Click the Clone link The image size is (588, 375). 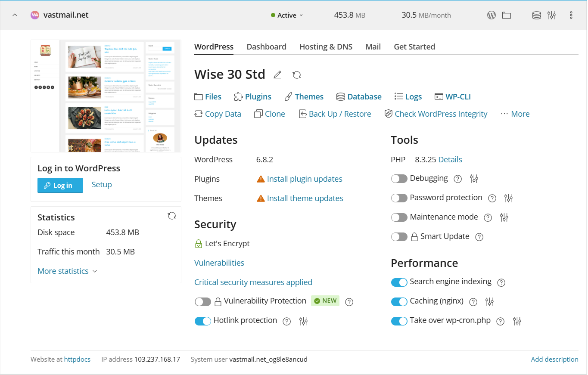[270, 114]
